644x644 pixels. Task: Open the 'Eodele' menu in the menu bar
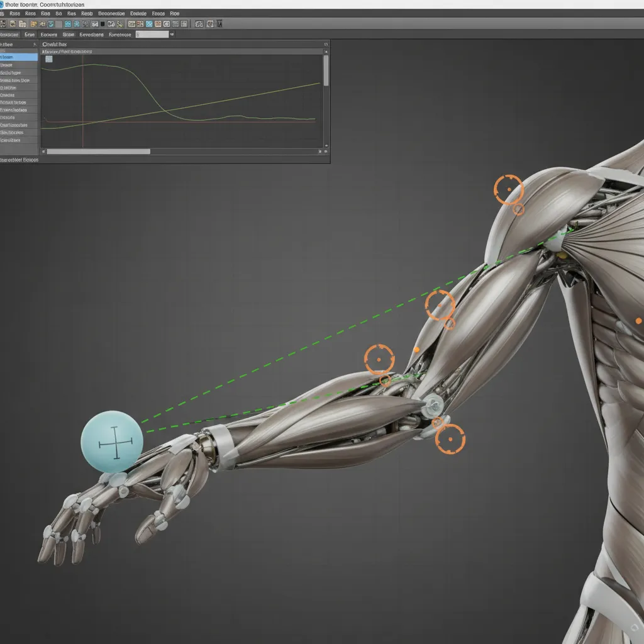pos(138,14)
